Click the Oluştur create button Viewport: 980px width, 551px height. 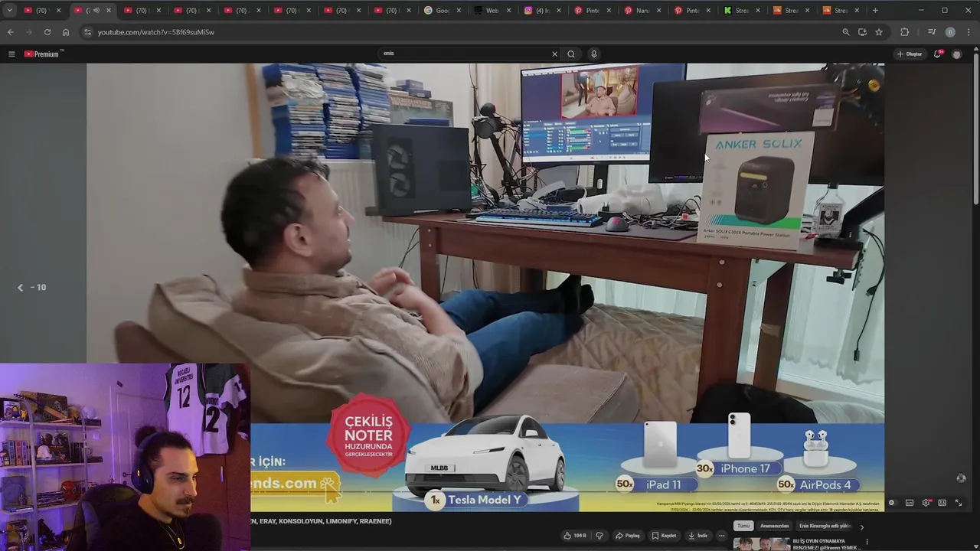click(910, 54)
